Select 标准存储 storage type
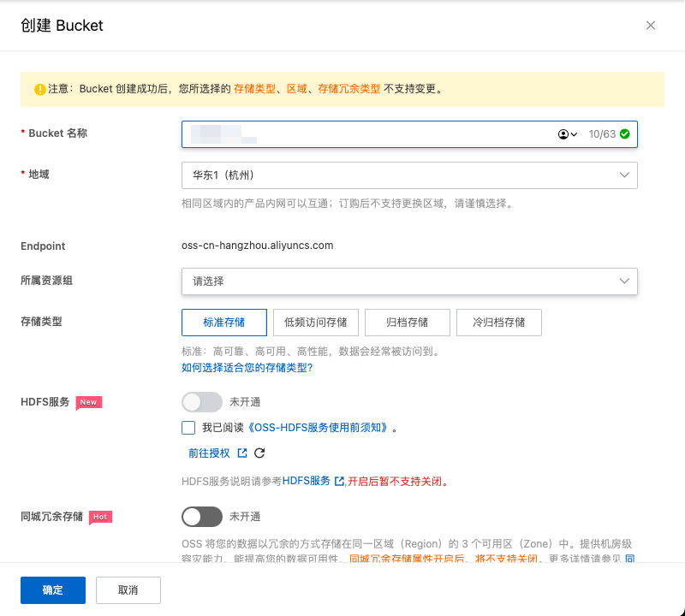 (x=224, y=323)
